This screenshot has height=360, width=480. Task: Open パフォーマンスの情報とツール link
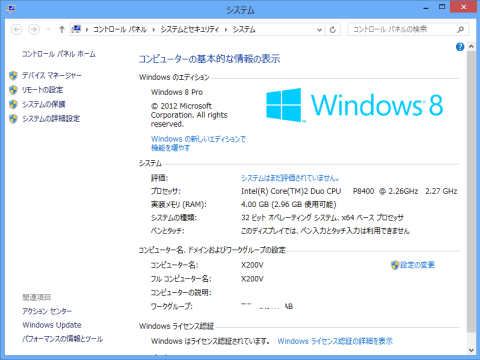[x=63, y=339]
